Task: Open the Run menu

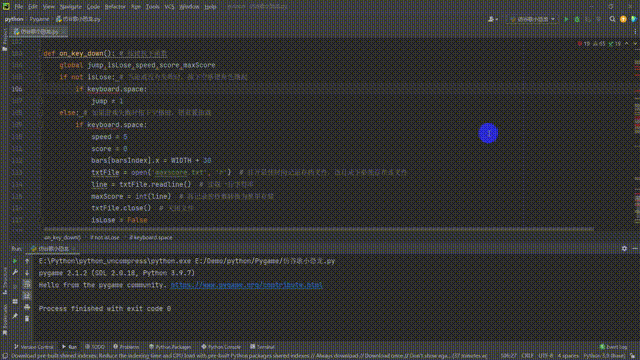Action: (136, 7)
